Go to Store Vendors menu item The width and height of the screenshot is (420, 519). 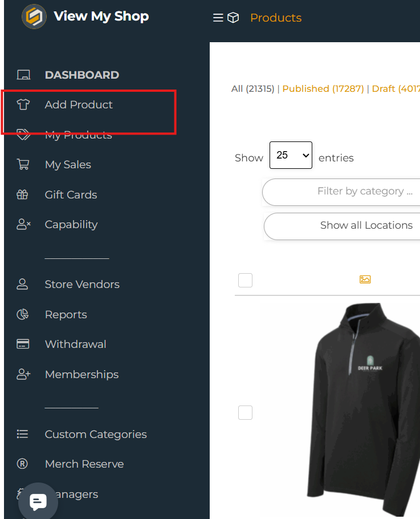[x=82, y=284]
